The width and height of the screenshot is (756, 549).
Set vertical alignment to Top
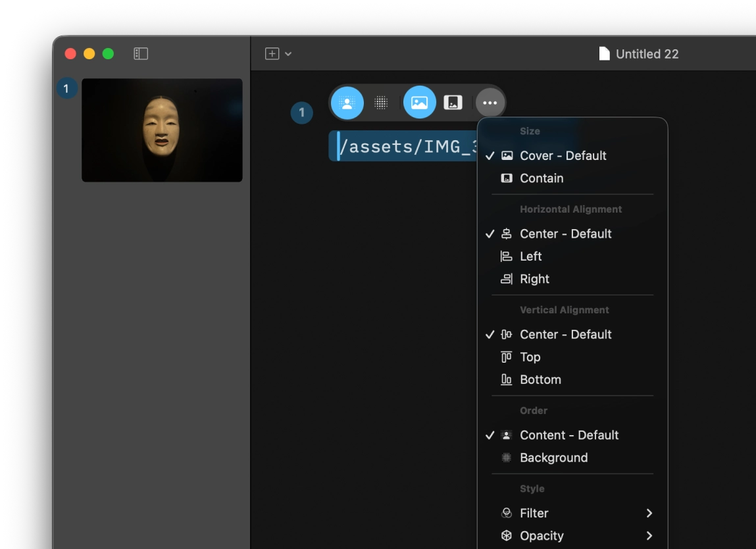click(530, 356)
